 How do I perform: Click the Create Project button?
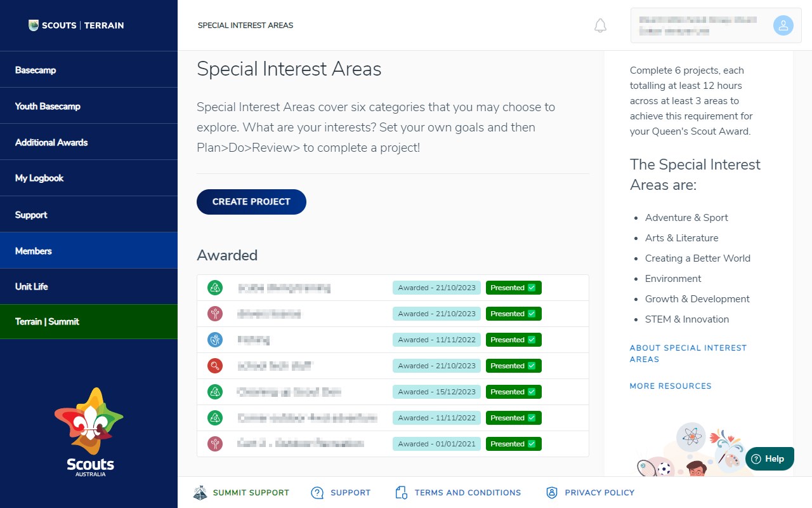(x=251, y=202)
